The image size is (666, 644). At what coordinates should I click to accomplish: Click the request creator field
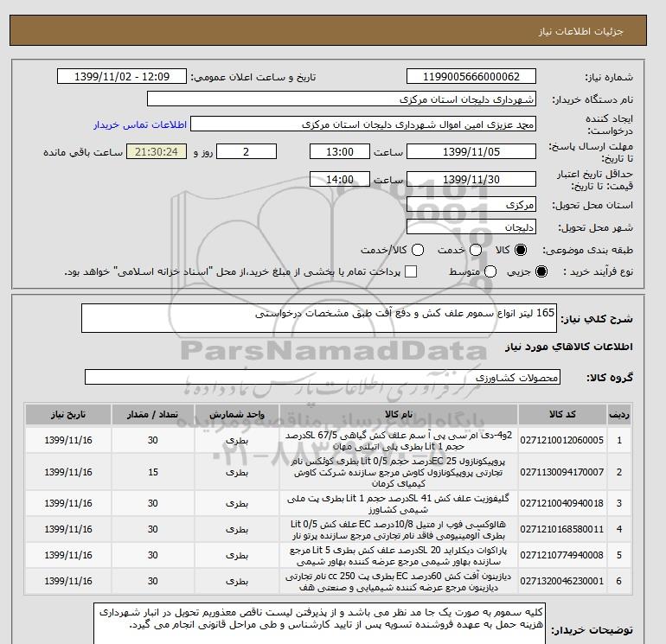pos(363,124)
